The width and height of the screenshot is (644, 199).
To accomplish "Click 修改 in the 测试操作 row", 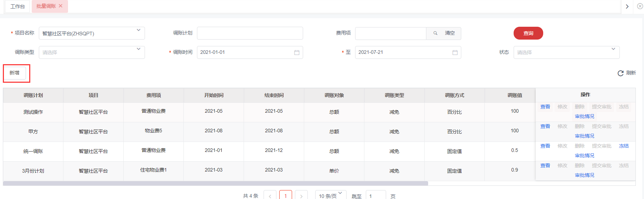I will (562, 107).
